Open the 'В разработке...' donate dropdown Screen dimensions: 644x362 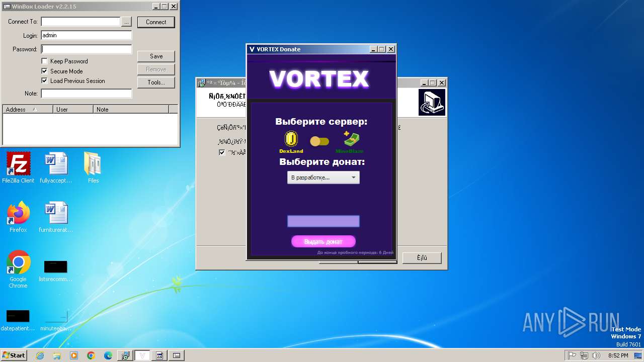(x=323, y=177)
